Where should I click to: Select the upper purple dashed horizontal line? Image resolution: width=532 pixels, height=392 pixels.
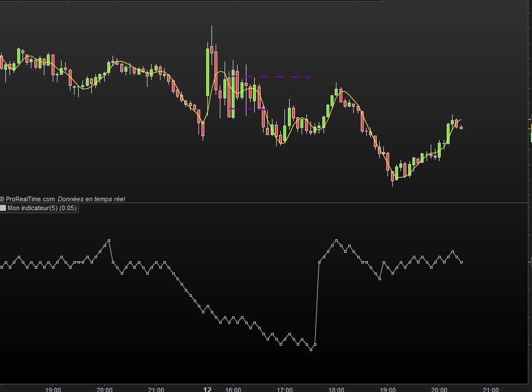click(271, 76)
